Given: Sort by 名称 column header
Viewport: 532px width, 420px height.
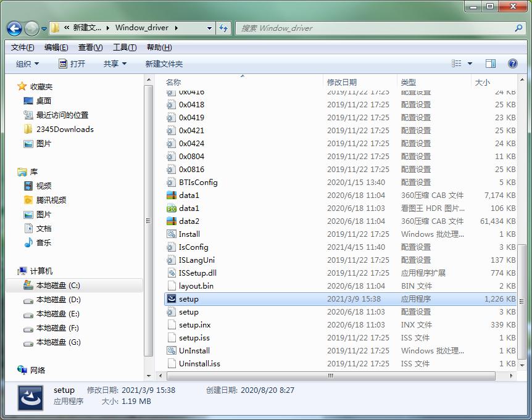Looking at the screenshot, I should pos(173,83).
